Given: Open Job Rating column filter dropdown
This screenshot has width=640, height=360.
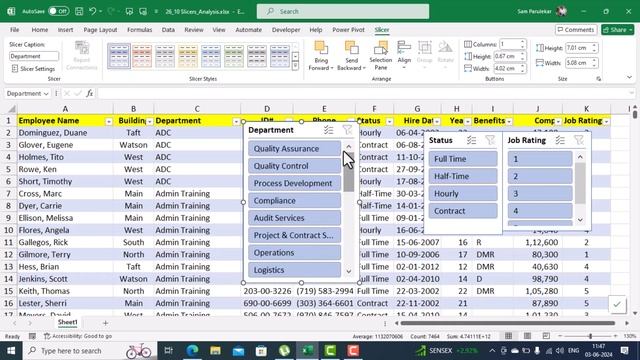Looking at the screenshot, I should [607, 122].
